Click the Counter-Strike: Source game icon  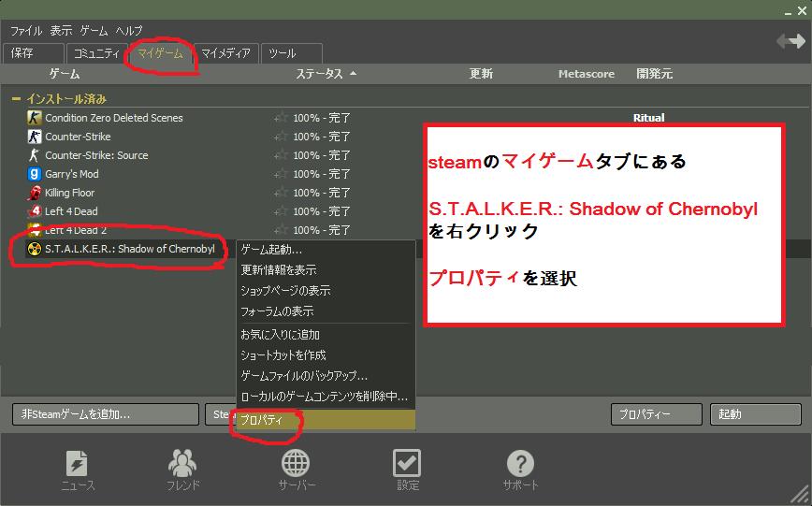pos(35,155)
